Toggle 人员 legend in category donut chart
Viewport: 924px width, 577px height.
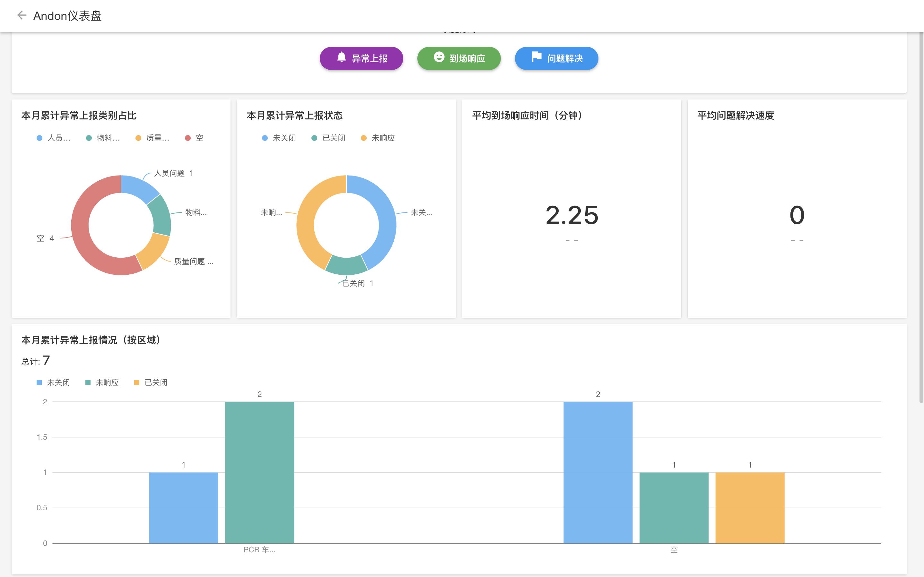[53, 138]
